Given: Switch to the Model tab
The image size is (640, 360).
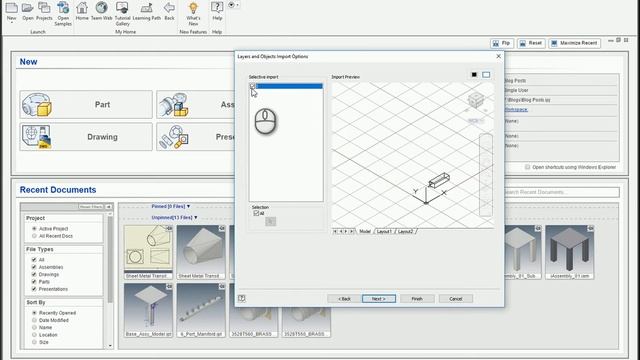Looking at the screenshot, I should [x=364, y=231].
